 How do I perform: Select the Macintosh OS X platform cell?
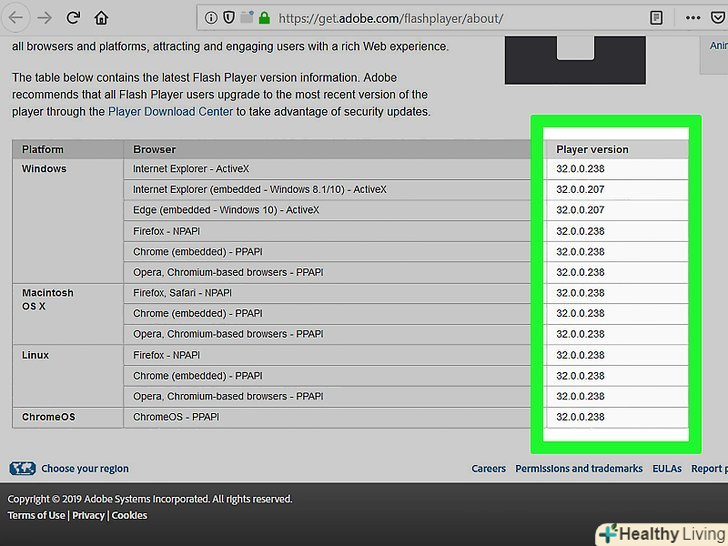[68, 314]
